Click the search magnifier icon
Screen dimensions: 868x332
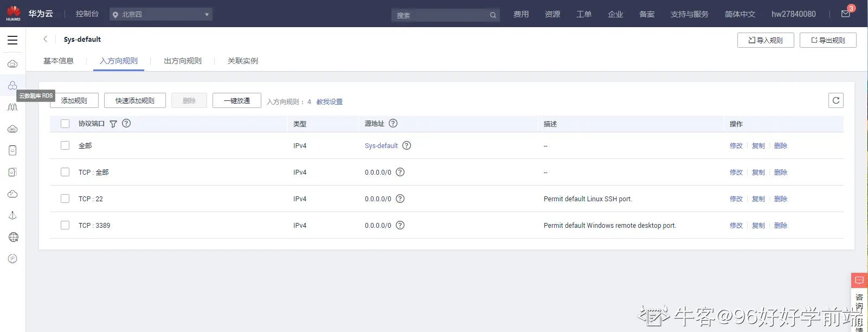(x=493, y=15)
